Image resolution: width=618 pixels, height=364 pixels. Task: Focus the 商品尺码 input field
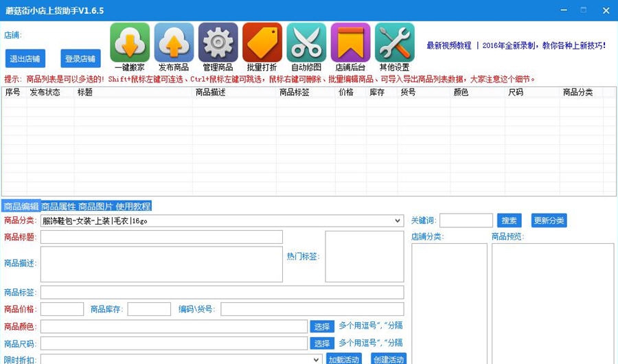click(174, 343)
